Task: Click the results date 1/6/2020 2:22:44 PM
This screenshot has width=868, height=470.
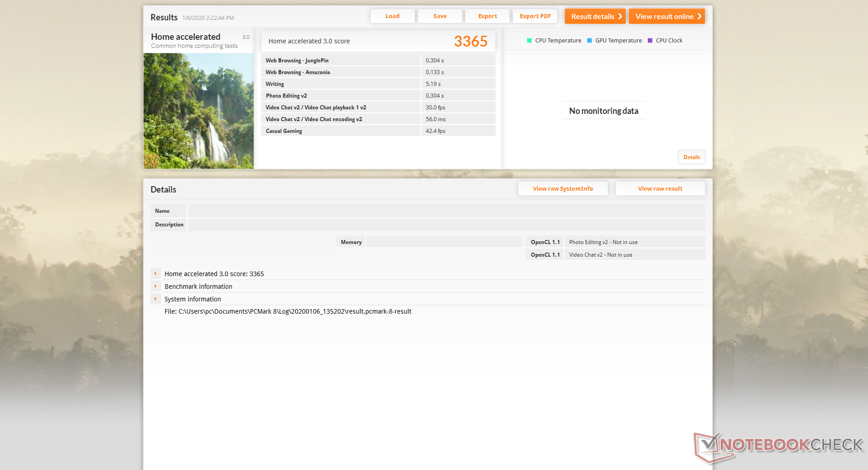Action: pyautogui.click(x=208, y=18)
